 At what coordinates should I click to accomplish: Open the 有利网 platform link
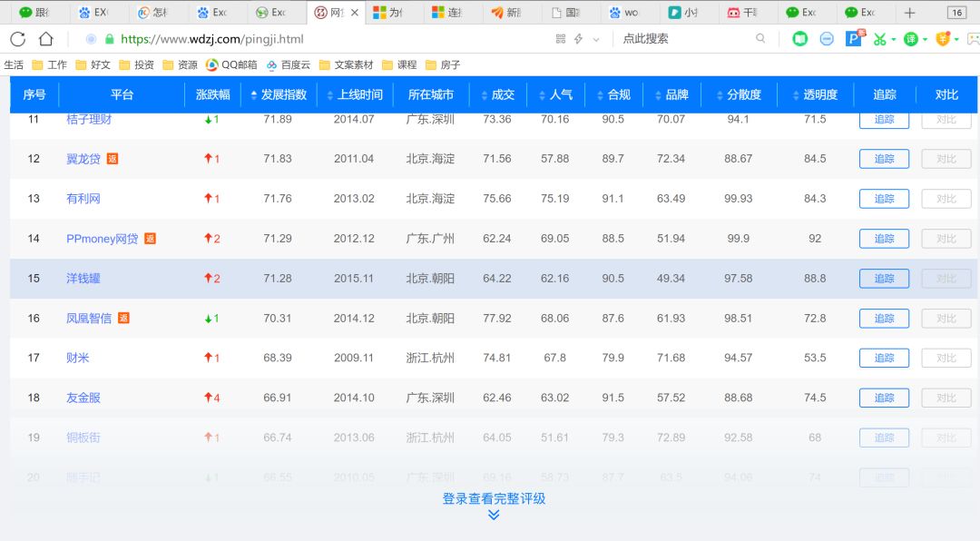coord(83,199)
